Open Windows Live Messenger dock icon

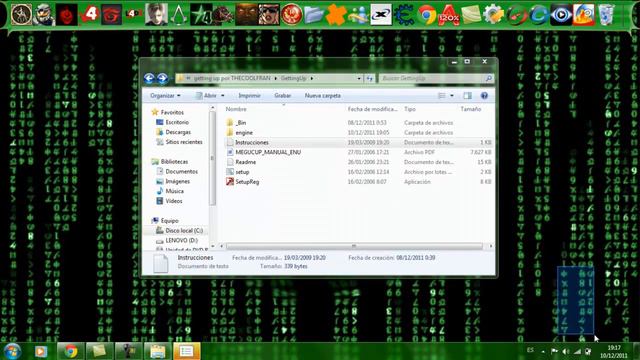[x=359, y=15]
